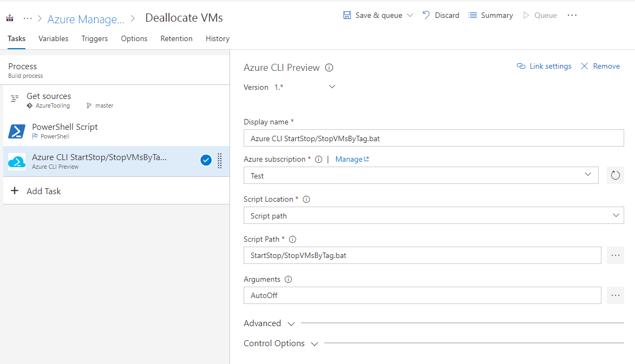Click the Manage subscription link
This screenshot has width=635, height=364.
point(352,159)
